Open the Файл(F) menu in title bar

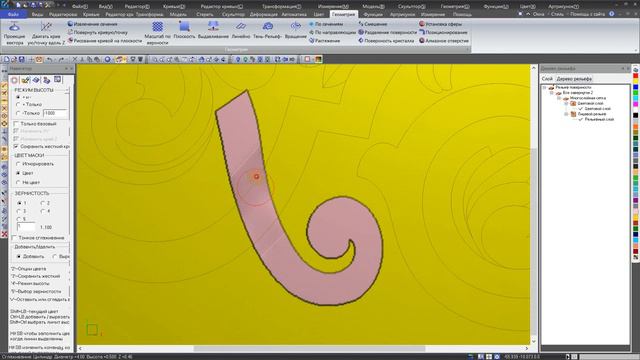pyautogui.click(x=79, y=7)
